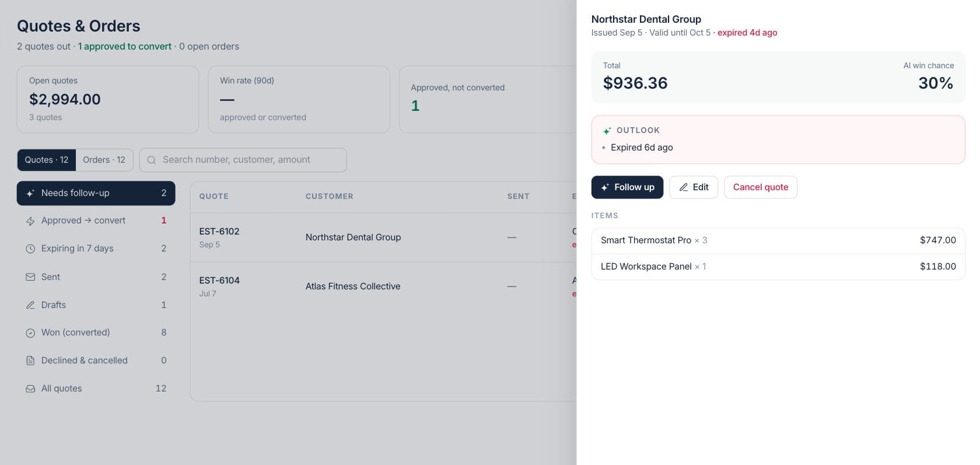The height and width of the screenshot is (465, 980).
Task: Click the document icon beside Declined & cancelled
Action: pyautogui.click(x=30, y=361)
